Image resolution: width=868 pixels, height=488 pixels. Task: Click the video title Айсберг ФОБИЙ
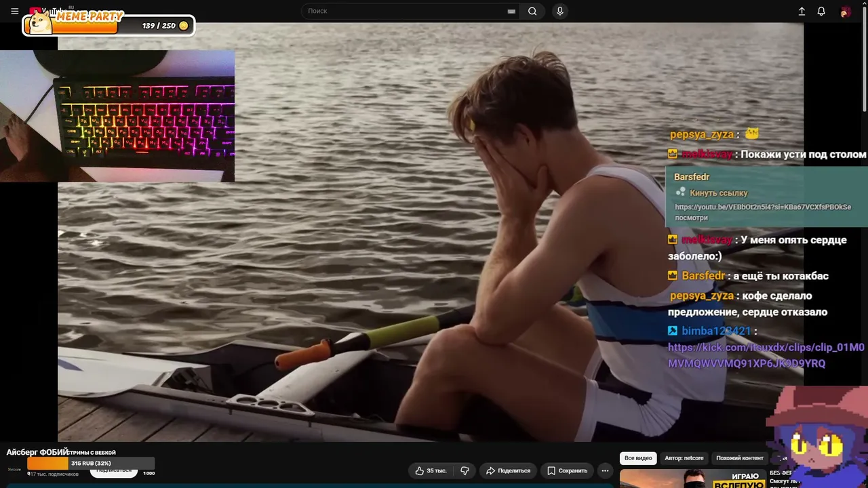coord(38,452)
